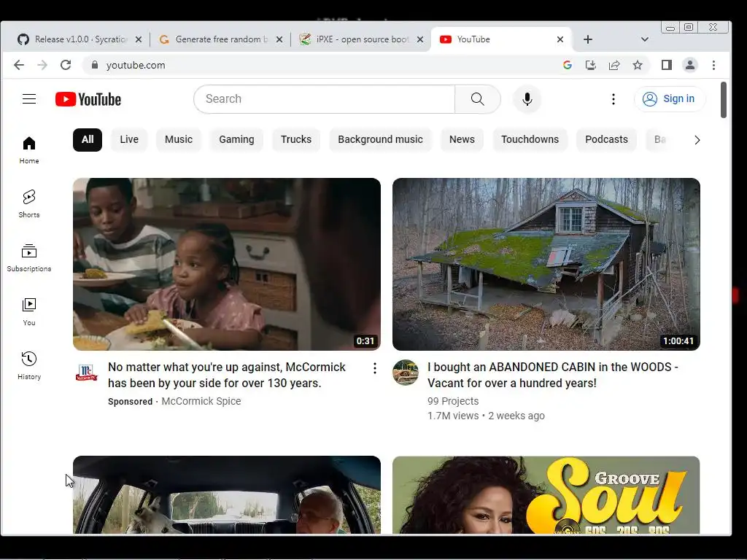747x560 pixels.
Task: Click the 99 Projects channel avatar
Action: pyautogui.click(x=406, y=373)
